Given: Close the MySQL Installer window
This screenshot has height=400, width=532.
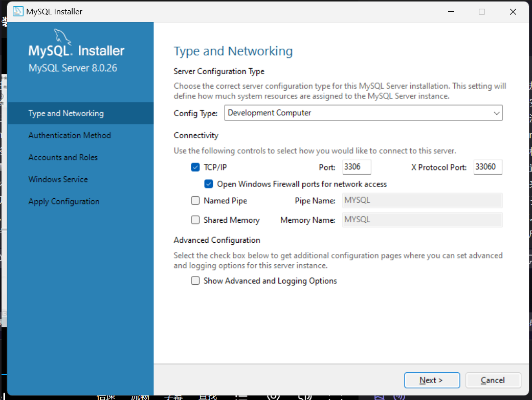Looking at the screenshot, I should point(513,12).
